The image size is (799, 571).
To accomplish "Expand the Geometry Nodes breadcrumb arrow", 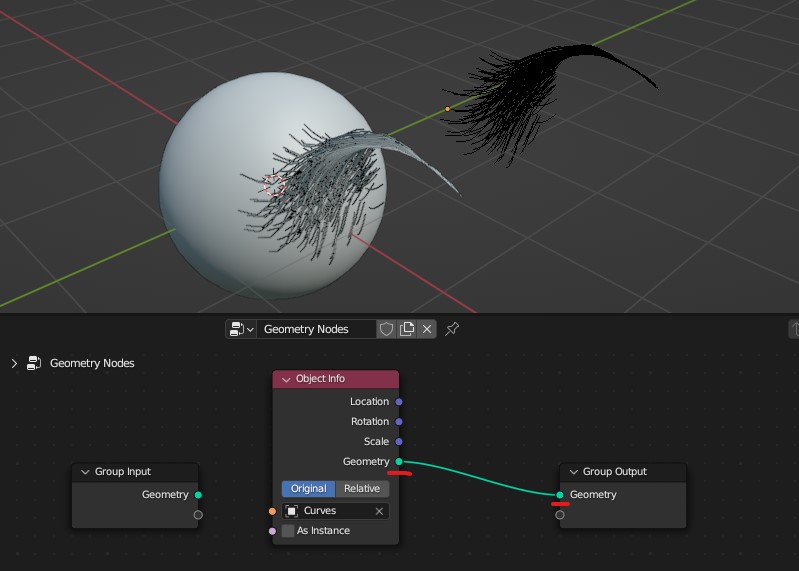I will [14, 363].
